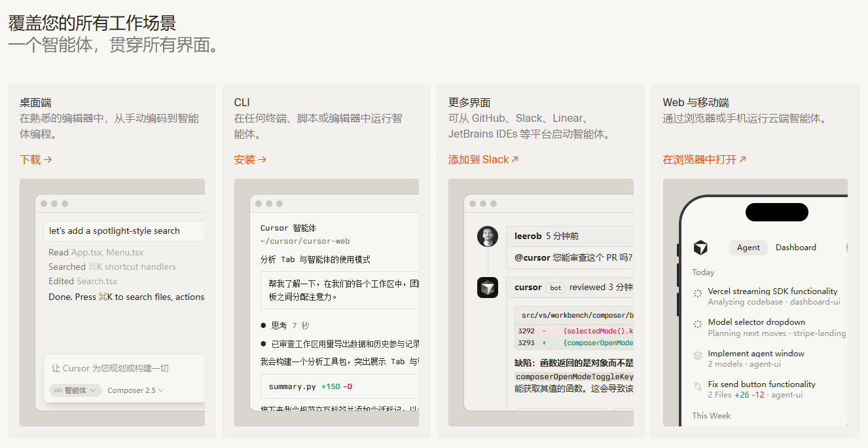868x448 pixels.
Task: Click the Read App.tsx, Menu.tsx line
Action: (96, 252)
